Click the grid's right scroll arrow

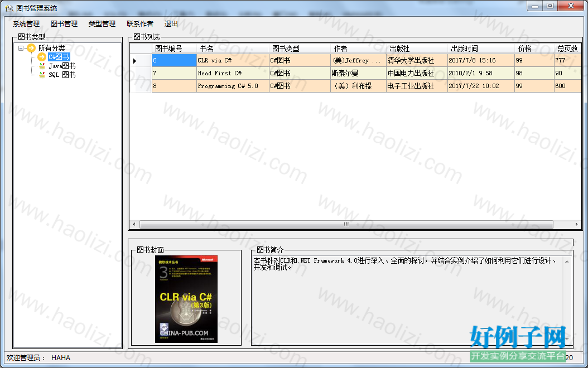tap(577, 225)
